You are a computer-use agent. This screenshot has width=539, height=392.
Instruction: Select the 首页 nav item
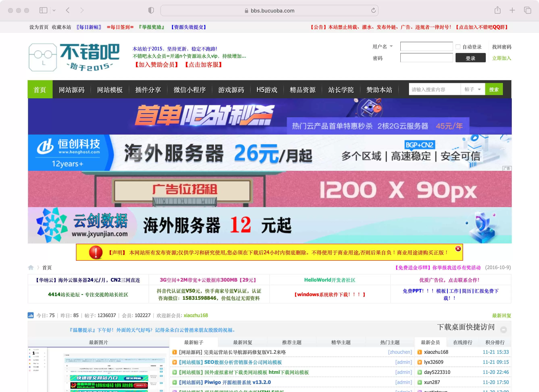coord(40,89)
